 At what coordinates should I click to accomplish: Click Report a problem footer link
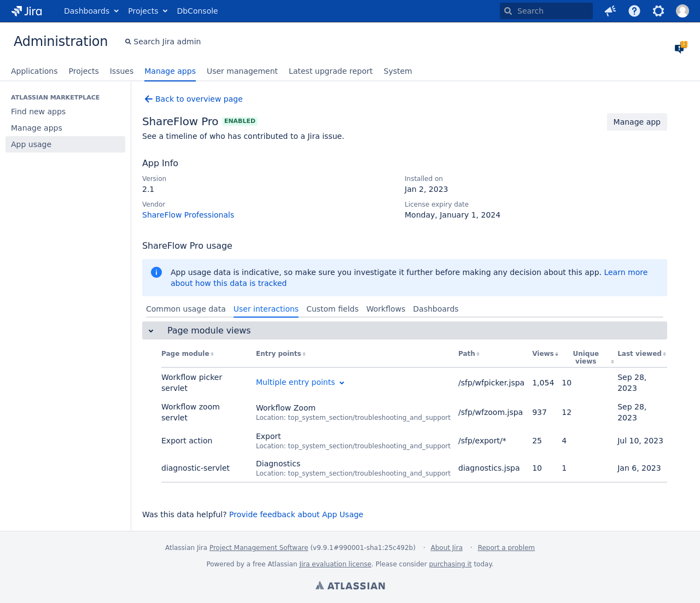tap(506, 548)
